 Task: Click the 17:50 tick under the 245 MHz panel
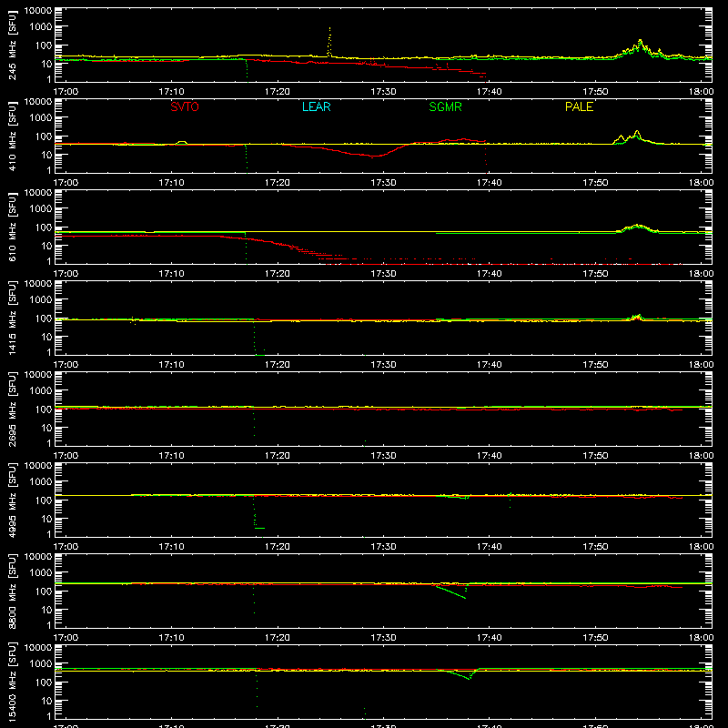595,92
